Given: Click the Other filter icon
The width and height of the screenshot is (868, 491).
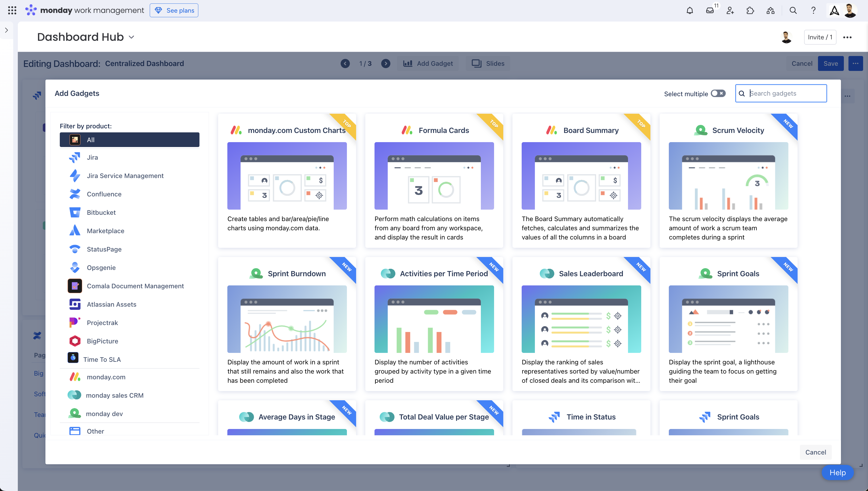Looking at the screenshot, I should pos(75,431).
